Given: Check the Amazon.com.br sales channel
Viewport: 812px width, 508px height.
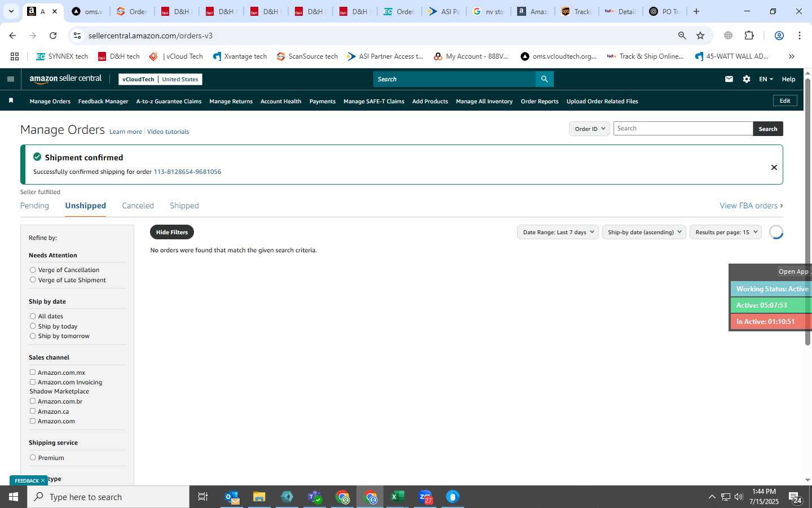Looking at the screenshot, I should tap(33, 401).
